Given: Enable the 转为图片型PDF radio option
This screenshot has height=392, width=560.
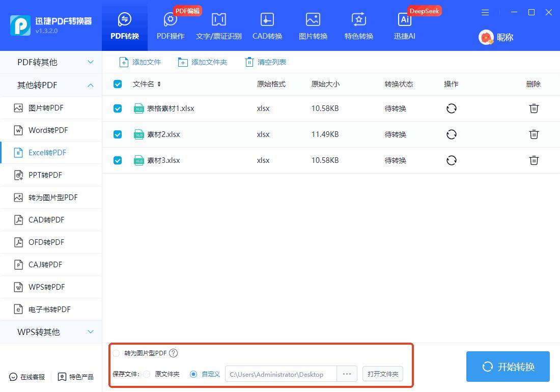Looking at the screenshot, I should 117,353.
